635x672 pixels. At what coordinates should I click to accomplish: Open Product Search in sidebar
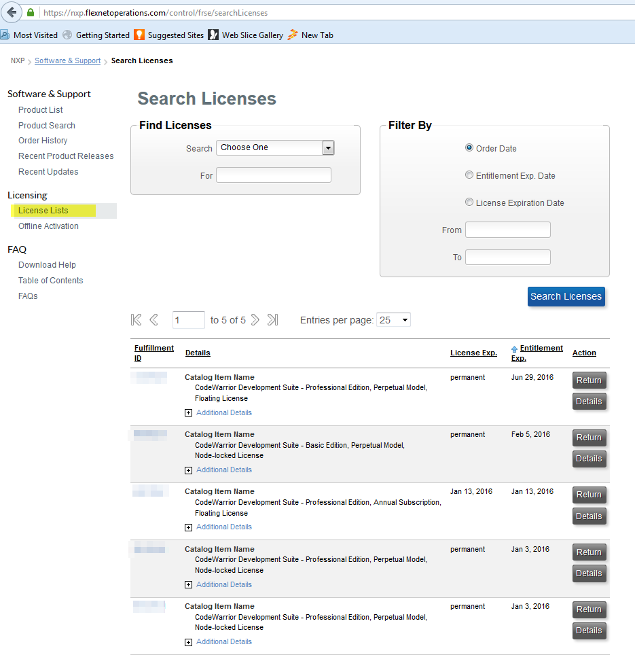(47, 125)
